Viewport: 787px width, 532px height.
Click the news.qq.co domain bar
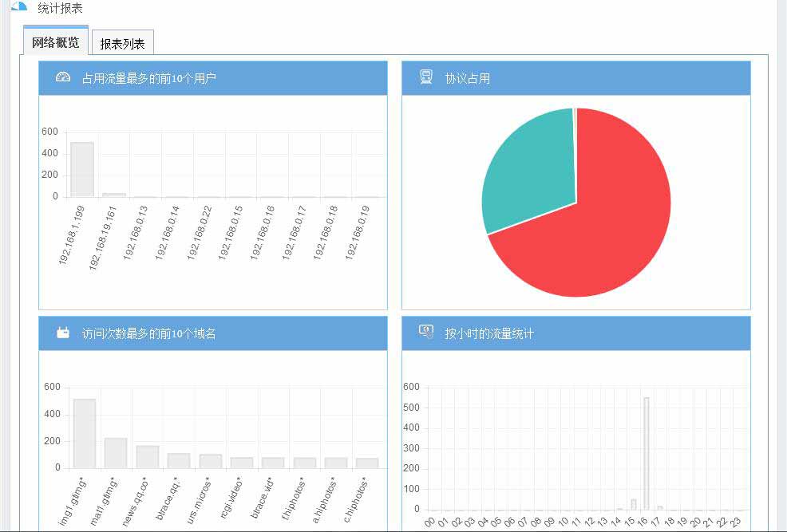pos(148,456)
